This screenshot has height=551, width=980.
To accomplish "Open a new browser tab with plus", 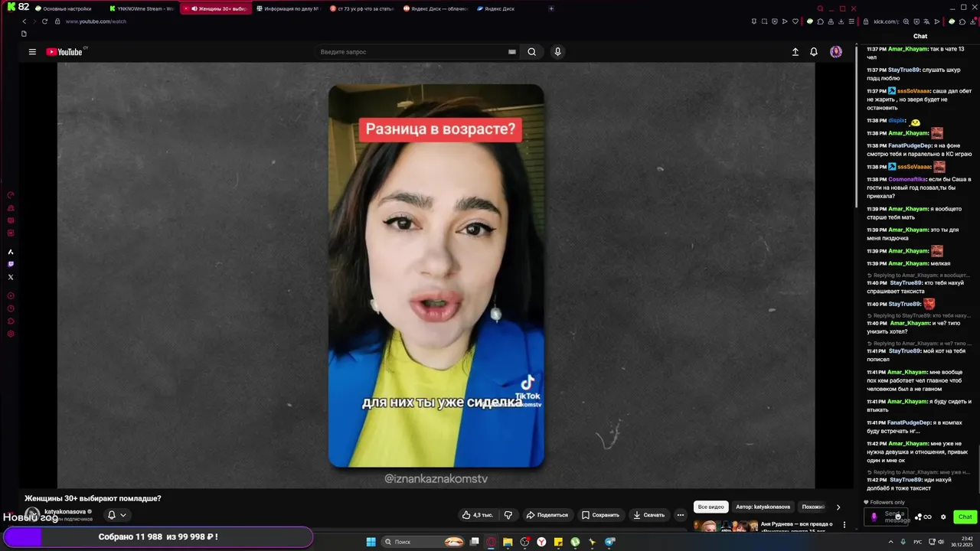I will (551, 8).
